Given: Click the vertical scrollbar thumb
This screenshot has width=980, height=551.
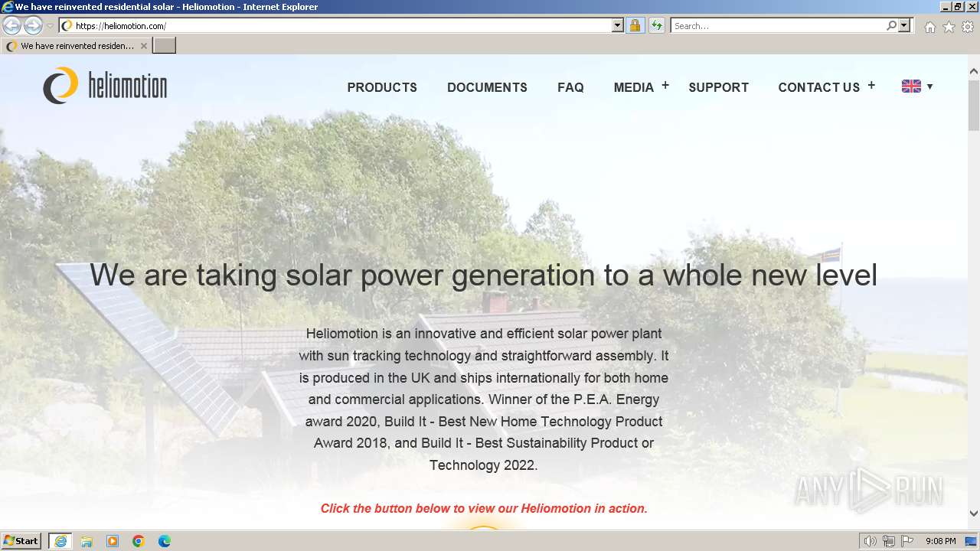Looking at the screenshot, I should [x=974, y=105].
